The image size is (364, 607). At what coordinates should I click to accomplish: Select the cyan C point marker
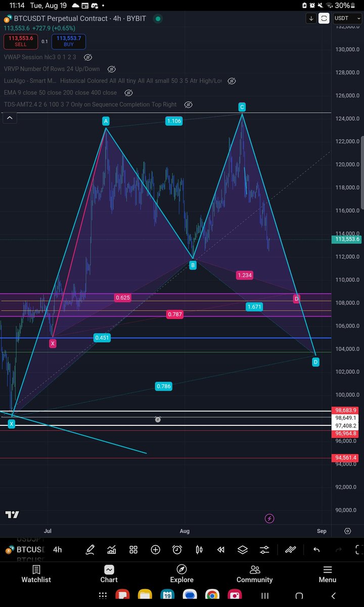(242, 107)
